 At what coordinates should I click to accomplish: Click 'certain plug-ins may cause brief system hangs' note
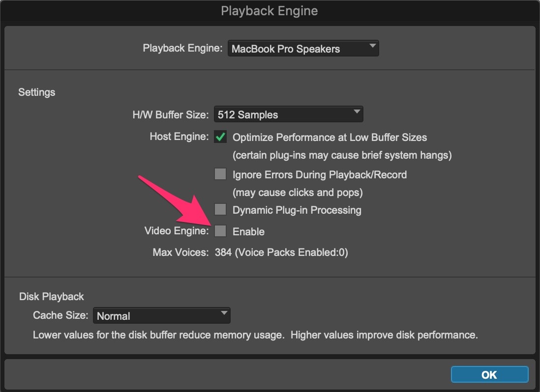[342, 155]
